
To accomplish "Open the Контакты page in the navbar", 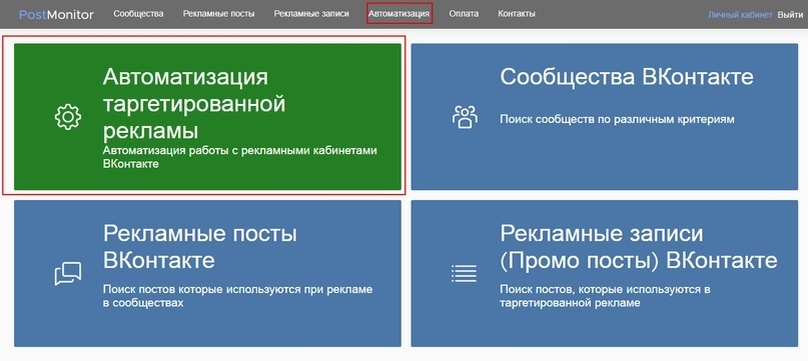I will (516, 14).
